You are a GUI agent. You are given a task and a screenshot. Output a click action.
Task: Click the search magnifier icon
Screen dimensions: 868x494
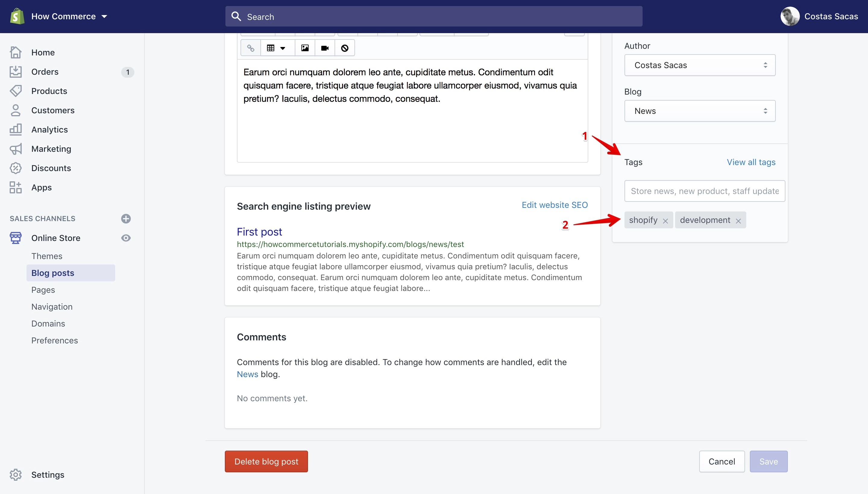click(x=236, y=16)
